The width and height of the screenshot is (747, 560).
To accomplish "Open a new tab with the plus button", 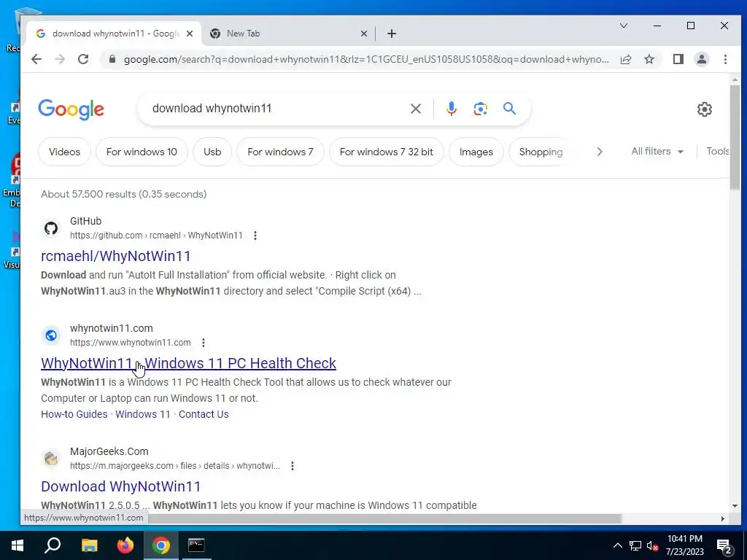I will point(392,34).
